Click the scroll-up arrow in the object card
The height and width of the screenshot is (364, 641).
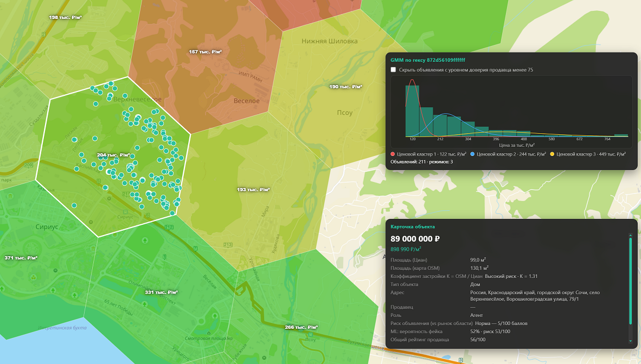630,235
